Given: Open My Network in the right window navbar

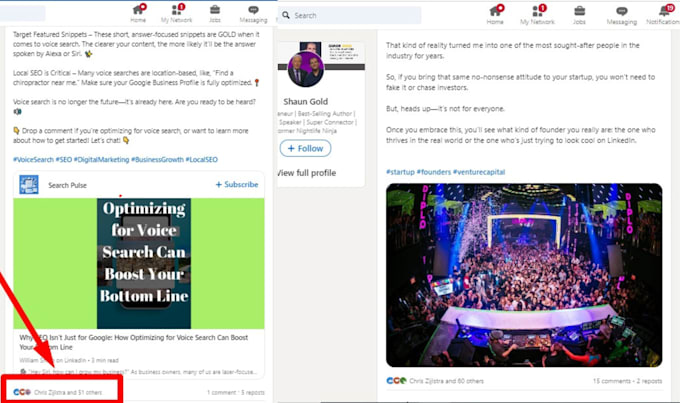Looking at the screenshot, I should coord(537,15).
